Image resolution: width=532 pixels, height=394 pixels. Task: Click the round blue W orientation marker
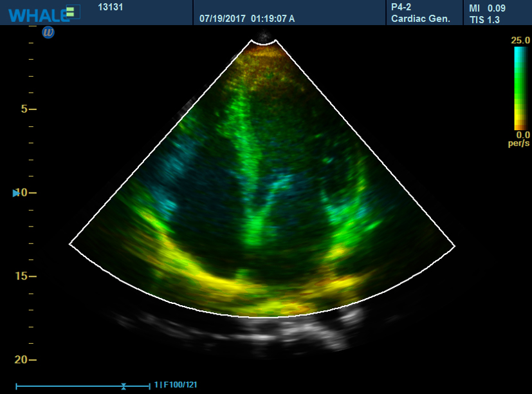coord(48,32)
